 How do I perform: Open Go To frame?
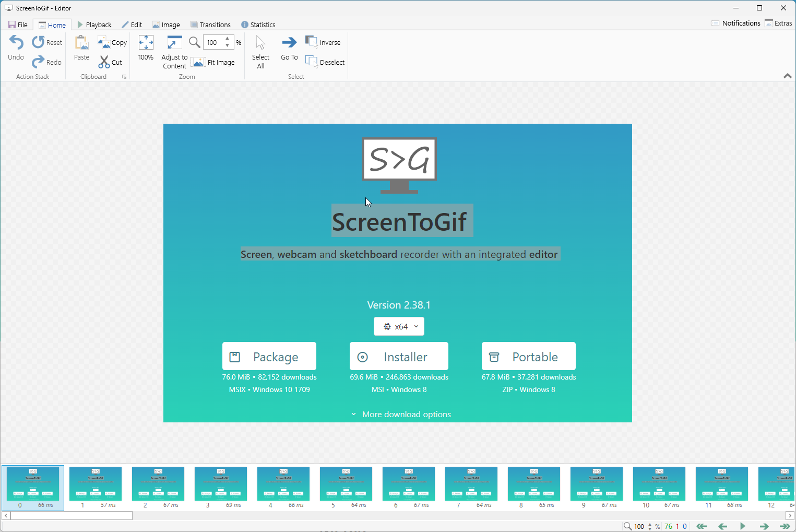[289, 48]
